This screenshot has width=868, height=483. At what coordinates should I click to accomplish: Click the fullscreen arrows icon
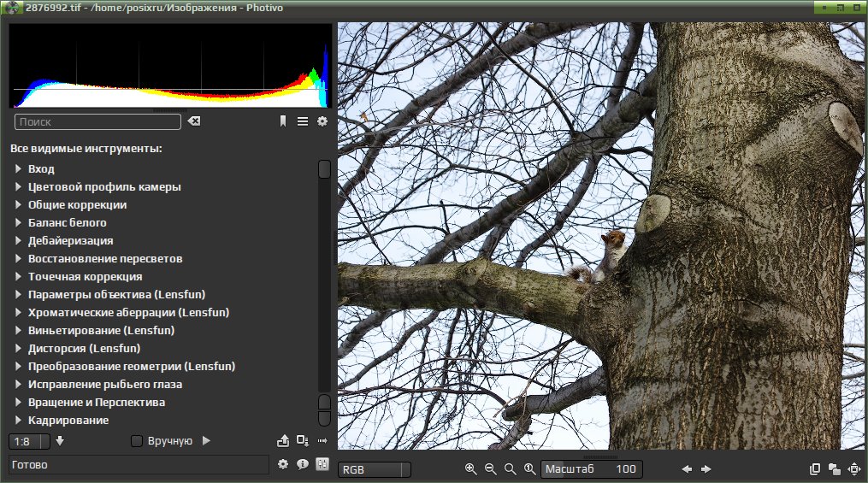click(x=854, y=469)
